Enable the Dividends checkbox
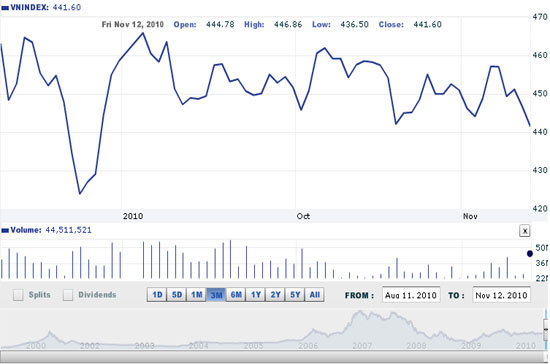This screenshot has width=550, height=364. click(68, 295)
